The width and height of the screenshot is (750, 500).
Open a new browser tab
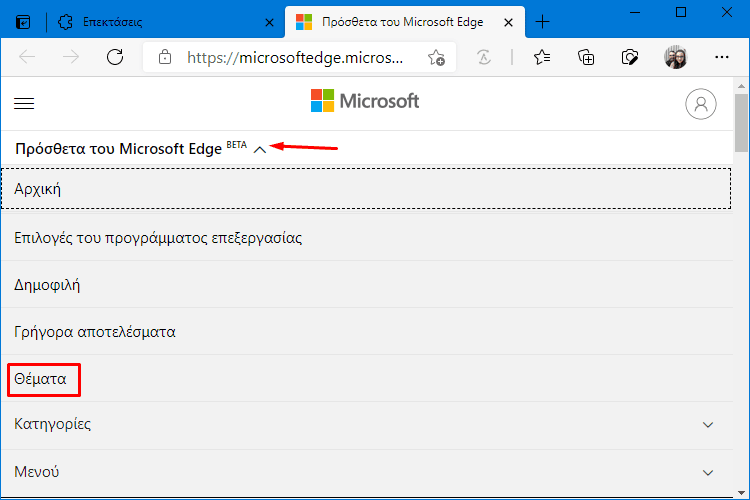pos(542,22)
